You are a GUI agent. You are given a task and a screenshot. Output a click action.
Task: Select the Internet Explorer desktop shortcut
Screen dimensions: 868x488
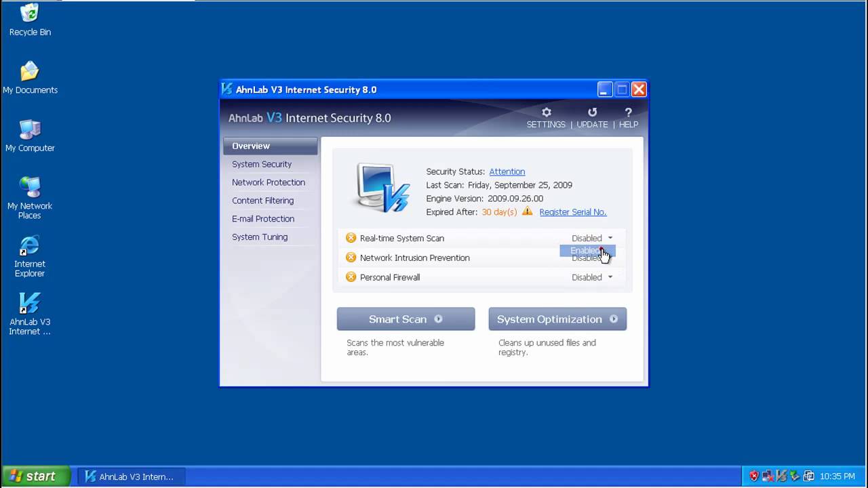(x=30, y=256)
